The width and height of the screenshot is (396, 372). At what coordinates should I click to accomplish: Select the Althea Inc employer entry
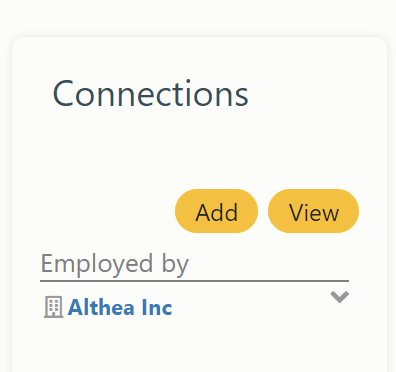coord(194,307)
